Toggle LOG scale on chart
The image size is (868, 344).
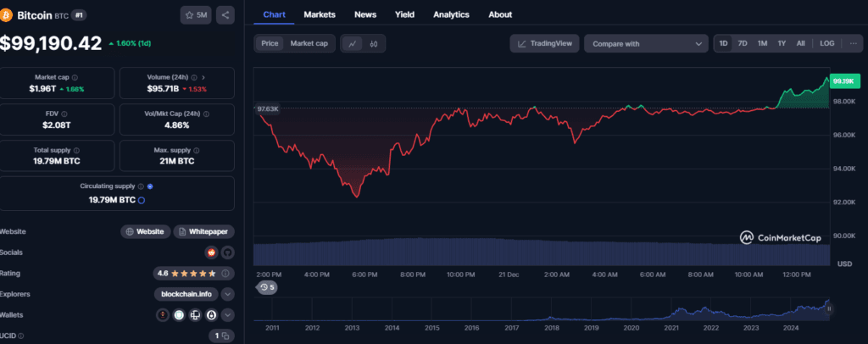click(827, 43)
